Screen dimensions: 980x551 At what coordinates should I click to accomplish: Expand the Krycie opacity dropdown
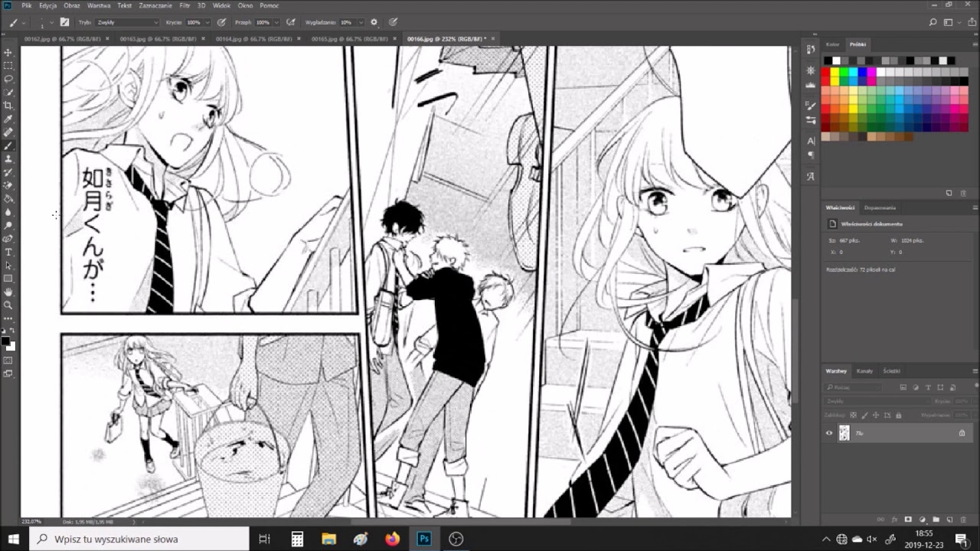point(208,22)
